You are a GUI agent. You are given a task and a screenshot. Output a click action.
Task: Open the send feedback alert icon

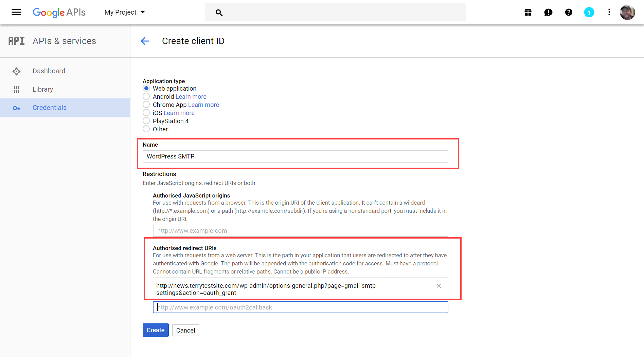click(548, 13)
